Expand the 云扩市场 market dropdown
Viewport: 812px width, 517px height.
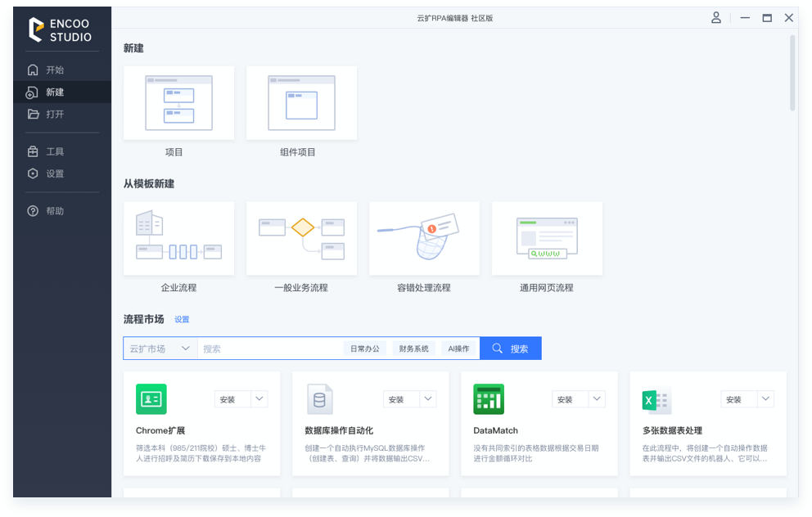pyautogui.click(x=160, y=348)
